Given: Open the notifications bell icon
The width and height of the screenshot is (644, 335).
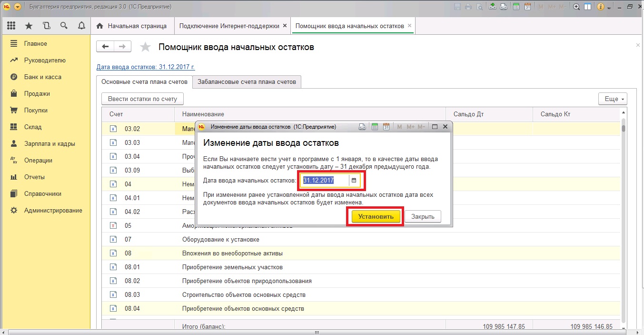Looking at the screenshot, I should (x=81, y=26).
